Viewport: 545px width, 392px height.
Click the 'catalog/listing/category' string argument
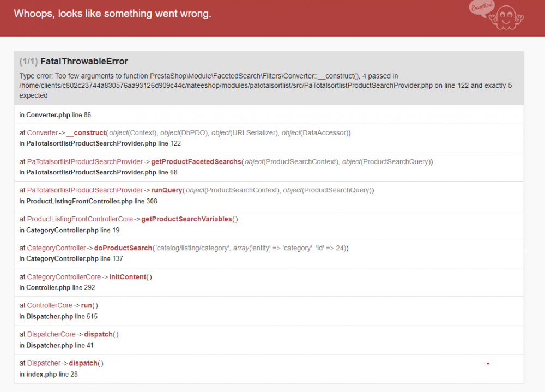[192, 248]
